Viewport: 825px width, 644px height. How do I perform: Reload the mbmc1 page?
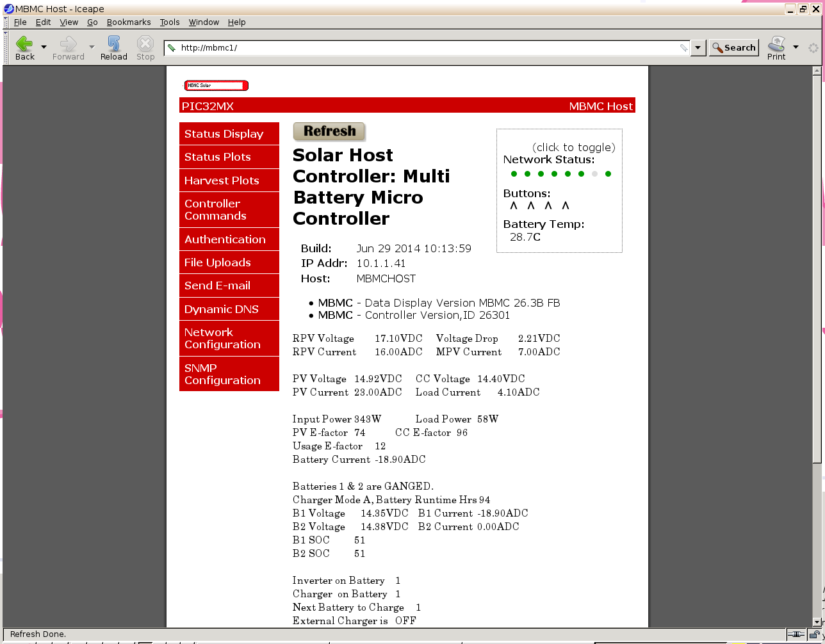114,48
